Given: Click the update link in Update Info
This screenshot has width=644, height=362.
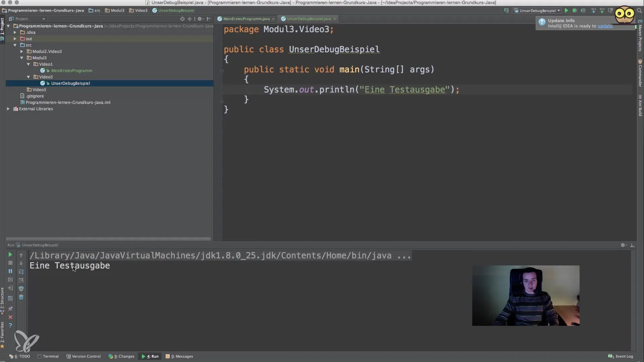Looking at the screenshot, I should [605, 26].
